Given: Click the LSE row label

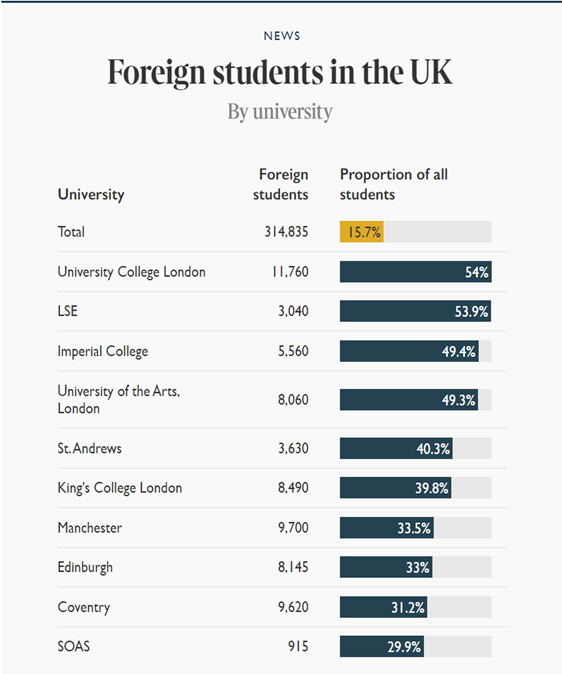Looking at the screenshot, I should 68,311.
